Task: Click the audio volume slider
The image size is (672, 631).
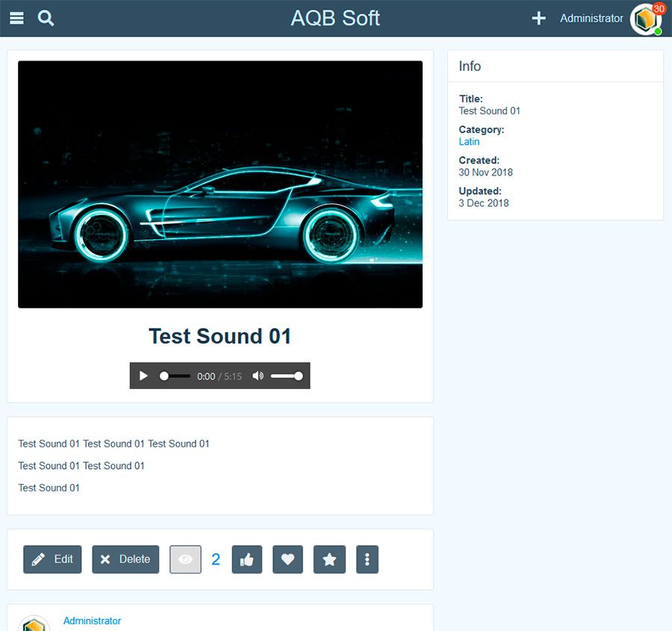Action: point(286,376)
